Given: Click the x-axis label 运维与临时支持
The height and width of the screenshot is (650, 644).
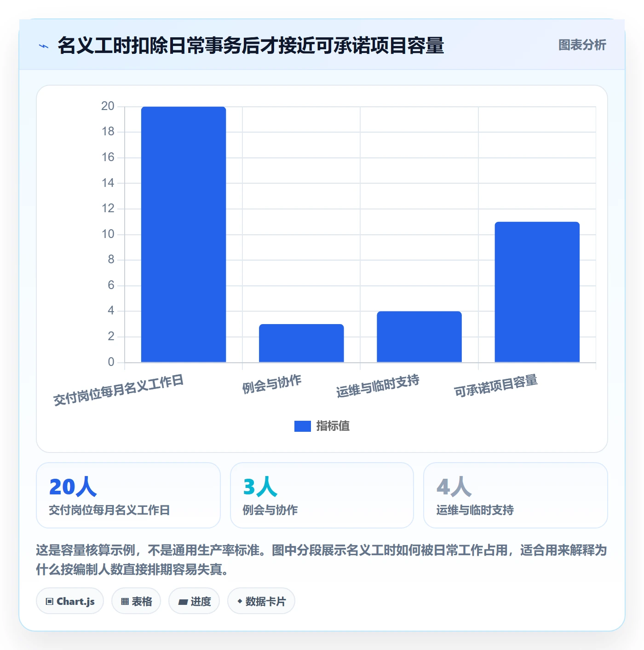Looking at the screenshot, I should coord(378,386).
